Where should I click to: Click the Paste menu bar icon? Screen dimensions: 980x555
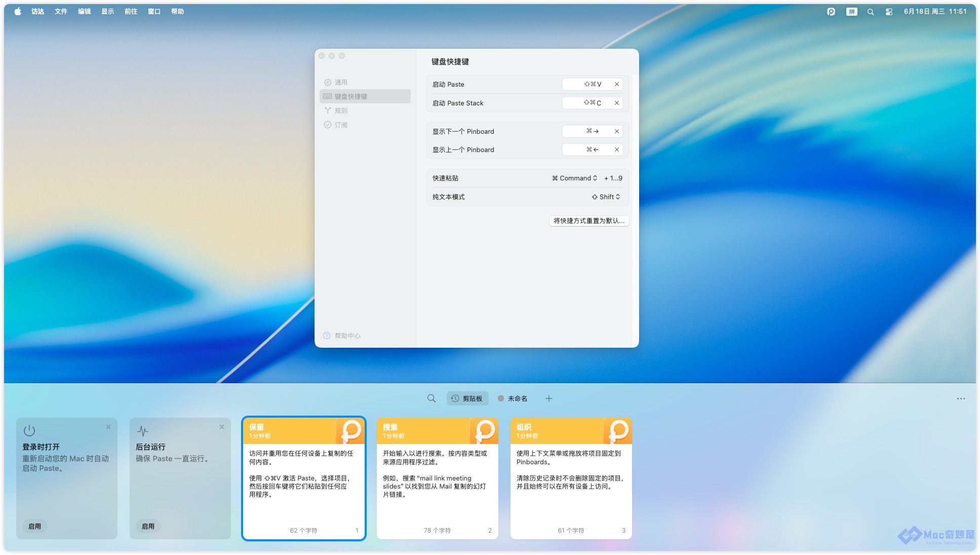(x=831, y=11)
